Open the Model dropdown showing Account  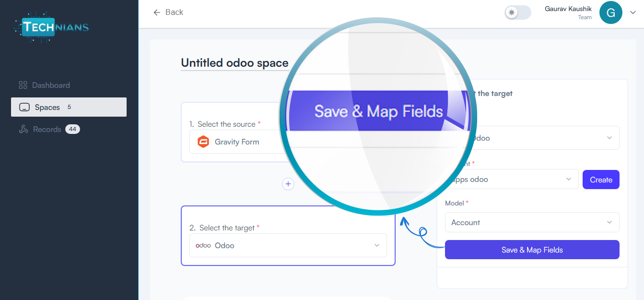[532, 222]
